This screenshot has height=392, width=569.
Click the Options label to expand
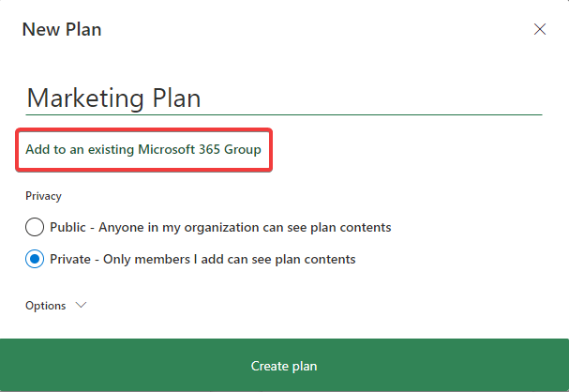pyautogui.click(x=45, y=306)
